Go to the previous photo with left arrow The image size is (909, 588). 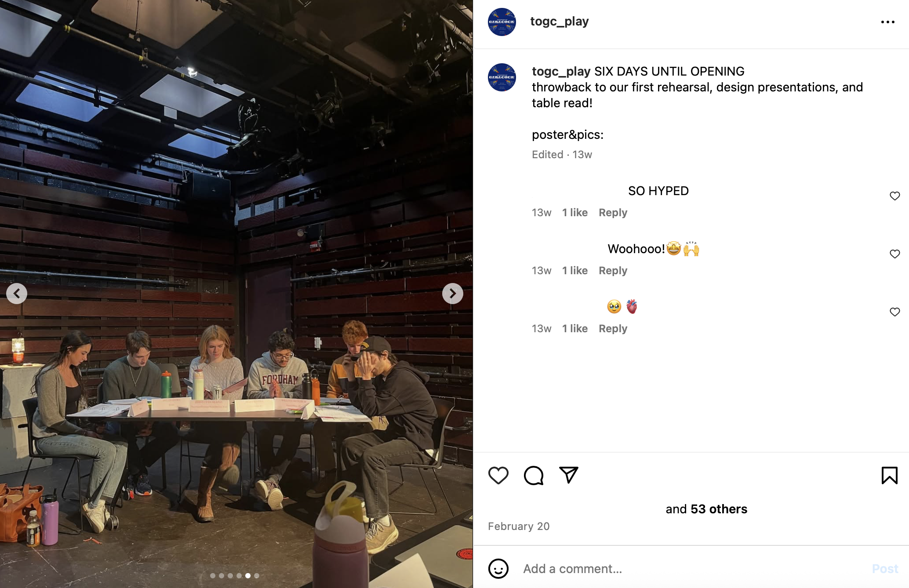(17, 294)
